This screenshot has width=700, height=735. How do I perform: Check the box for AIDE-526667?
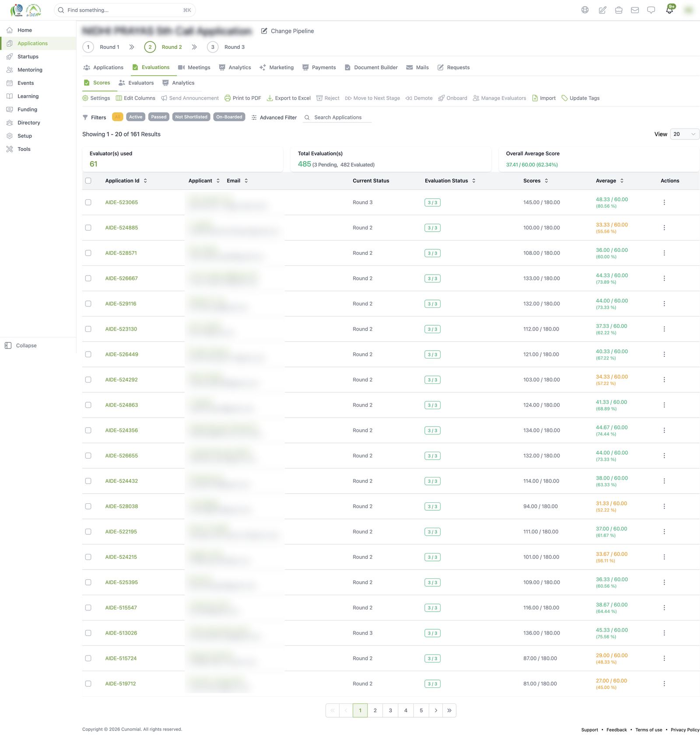point(88,279)
